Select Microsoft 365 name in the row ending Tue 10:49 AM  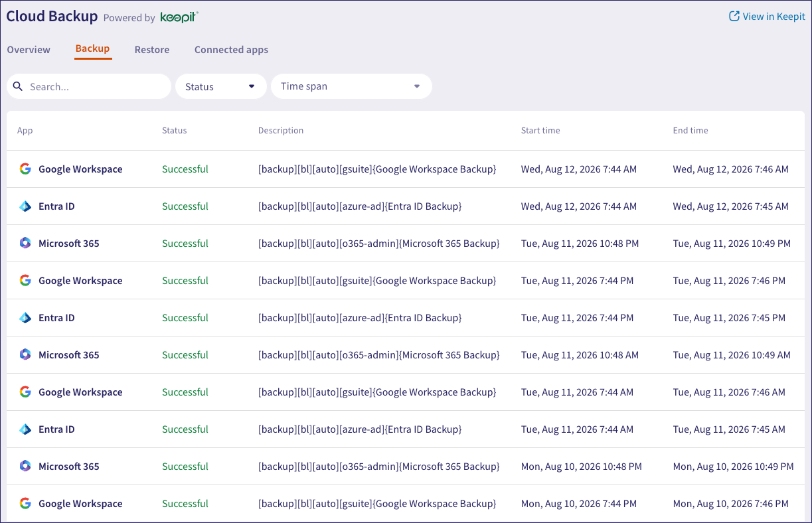point(69,355)
